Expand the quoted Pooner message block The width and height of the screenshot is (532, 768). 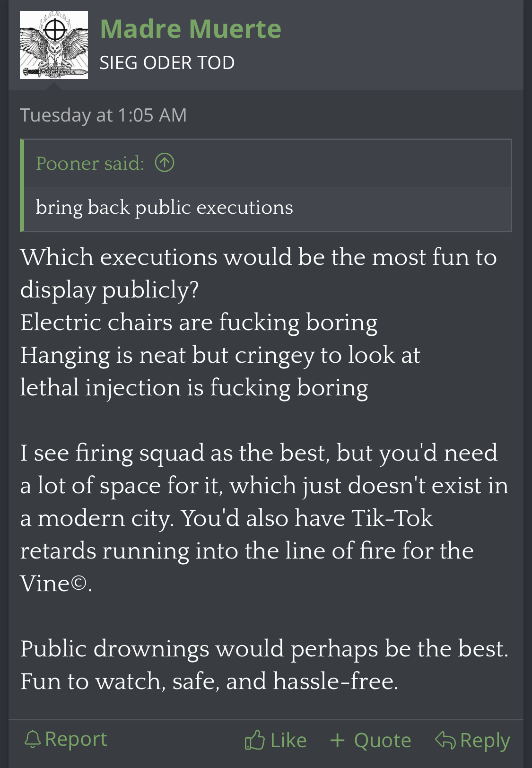pos(266,185)
